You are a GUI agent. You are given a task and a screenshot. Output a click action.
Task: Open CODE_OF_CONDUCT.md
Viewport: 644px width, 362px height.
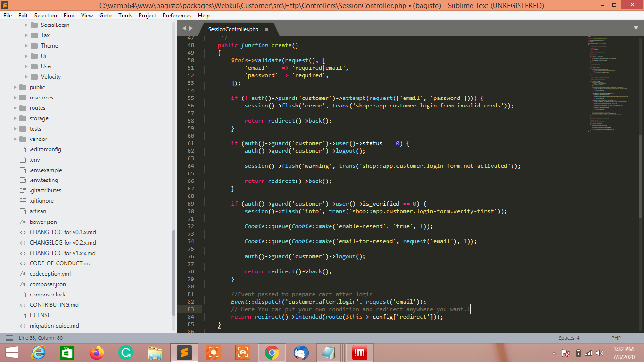point(61,263)
